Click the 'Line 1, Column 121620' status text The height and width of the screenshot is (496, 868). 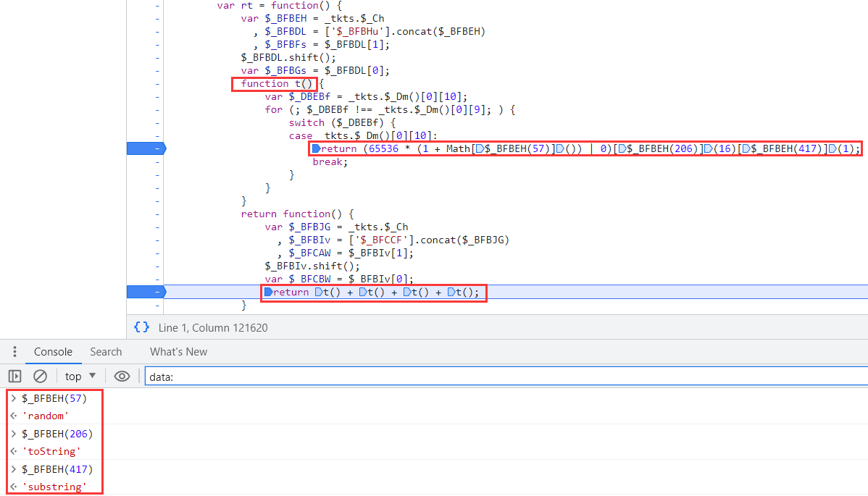click(213, 328)
